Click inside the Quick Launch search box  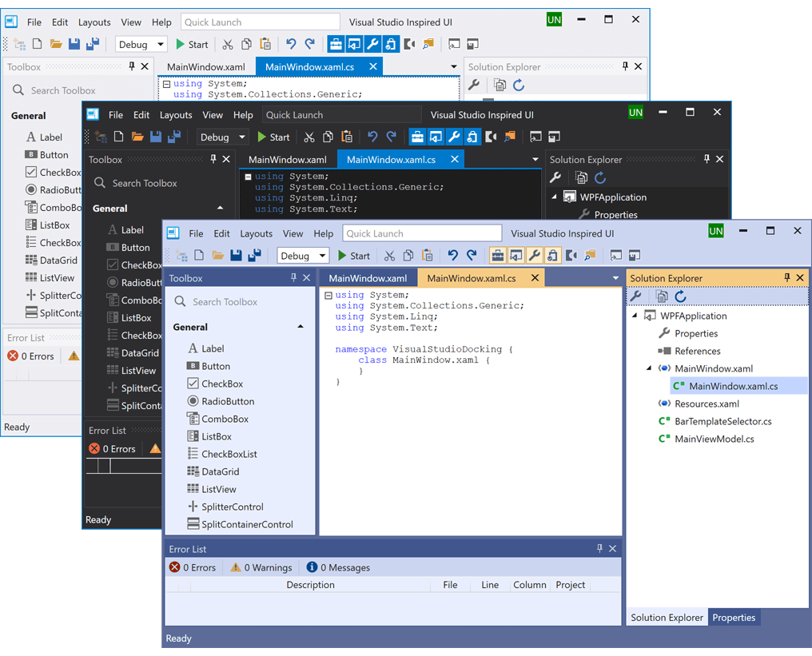tap(422, 233)
